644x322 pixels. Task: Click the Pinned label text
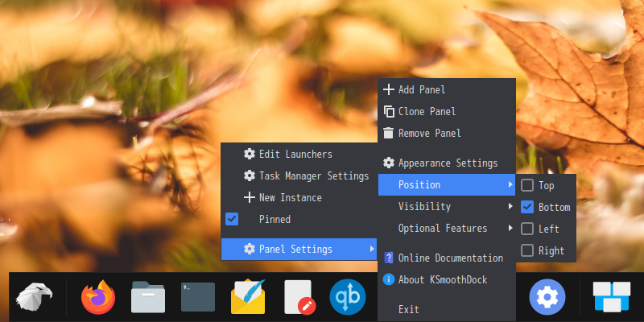tap(275, 219)
